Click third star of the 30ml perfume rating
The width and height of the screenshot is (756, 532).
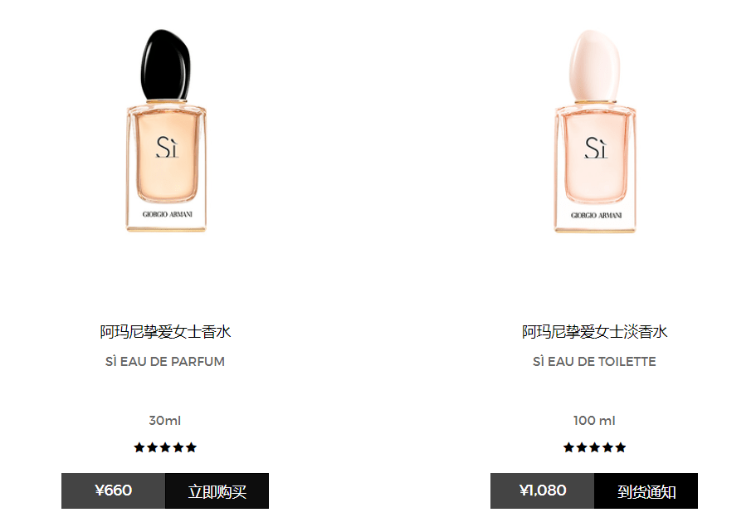click(x=165, y=447)
